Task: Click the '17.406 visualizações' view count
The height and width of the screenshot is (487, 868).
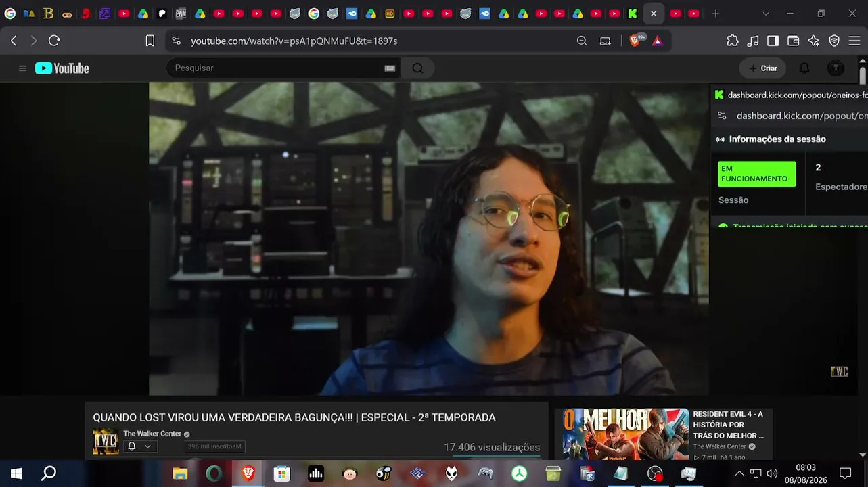Action: coord(492,447)
